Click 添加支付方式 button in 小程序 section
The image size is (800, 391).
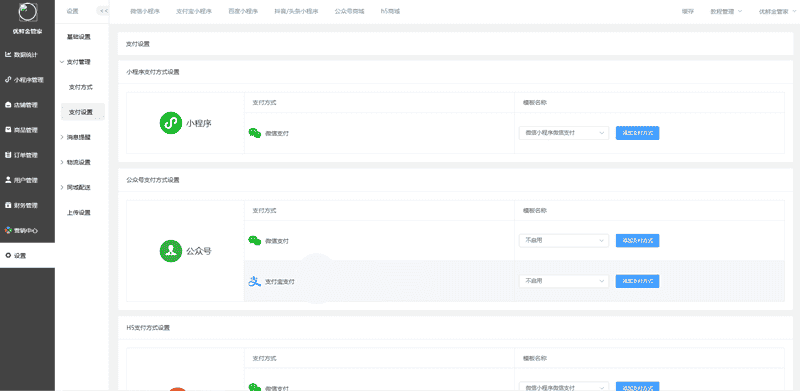637,133
